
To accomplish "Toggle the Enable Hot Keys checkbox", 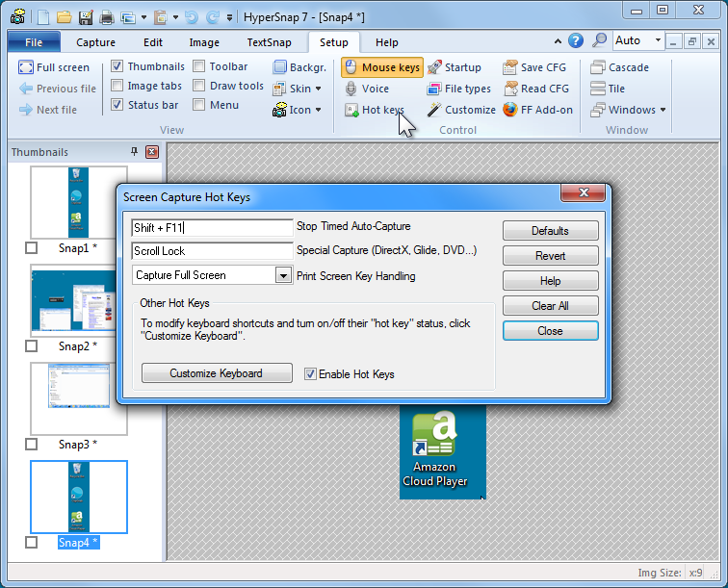I will (x=310, y=374).
